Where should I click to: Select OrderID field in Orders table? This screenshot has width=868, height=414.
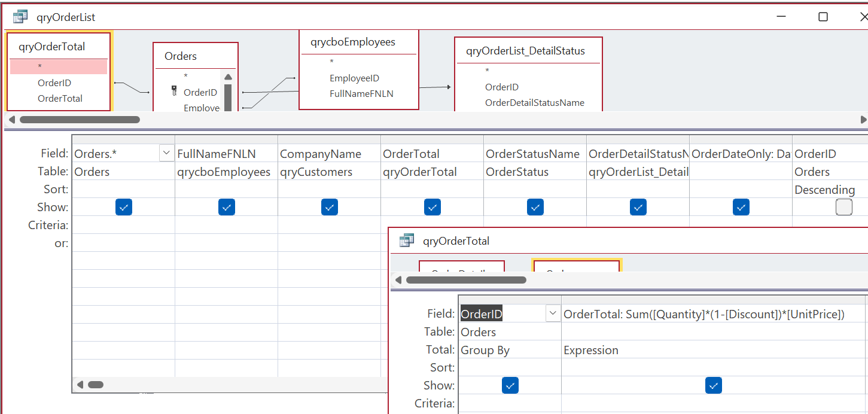200,92
